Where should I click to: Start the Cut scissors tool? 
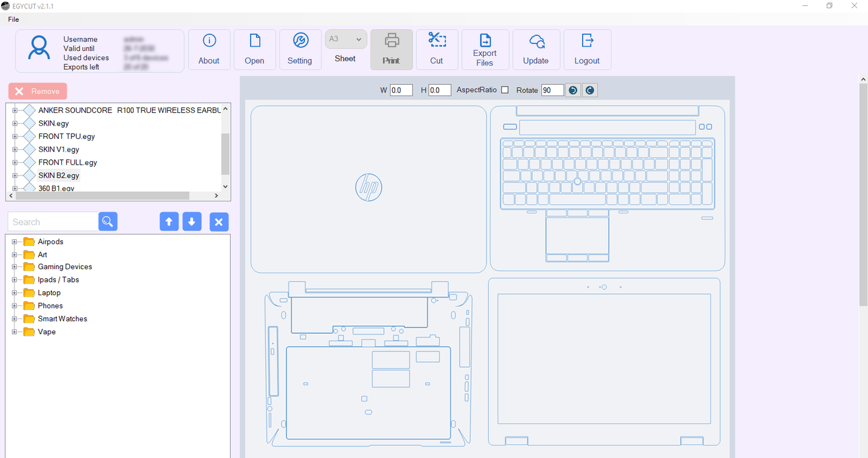pyautogui.click(x=437, y=50)
